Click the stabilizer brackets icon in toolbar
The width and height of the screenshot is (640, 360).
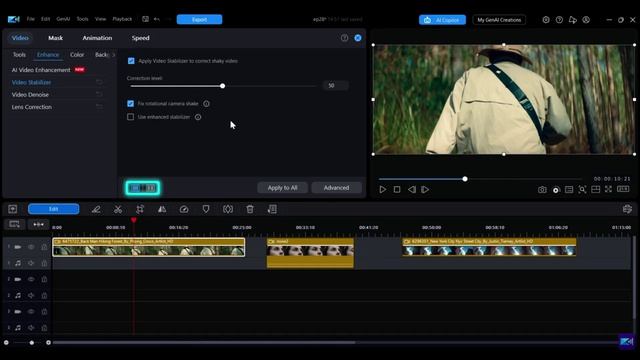tap(228, 209)
